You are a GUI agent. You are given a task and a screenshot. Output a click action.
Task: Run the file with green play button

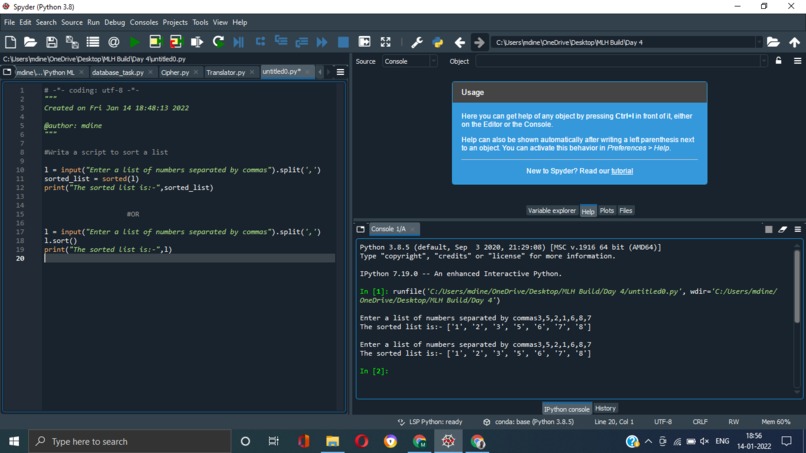[135, 42]
